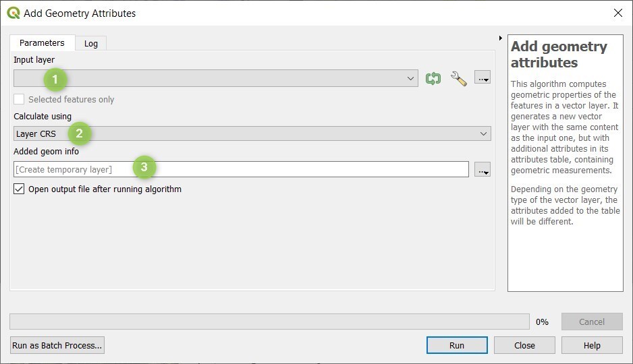Toggle Selected features only checkbox
633x364 pixels.
pos(20,99)
